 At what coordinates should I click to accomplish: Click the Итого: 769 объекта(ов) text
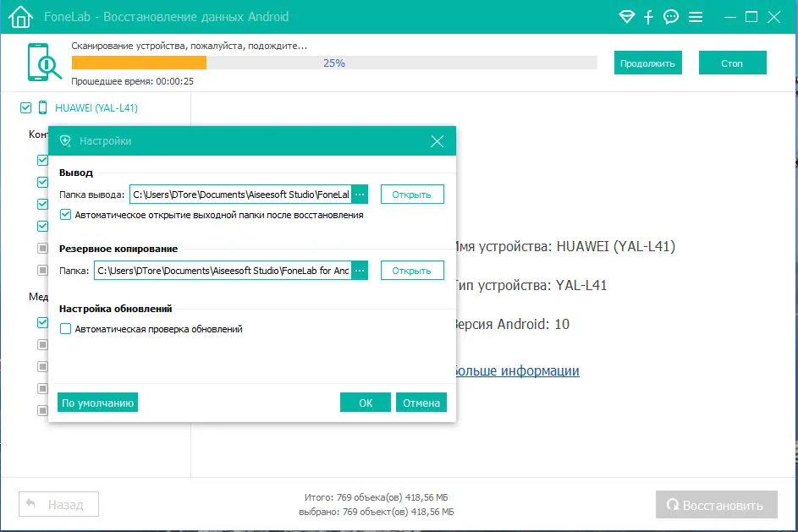tap(376, 497)
